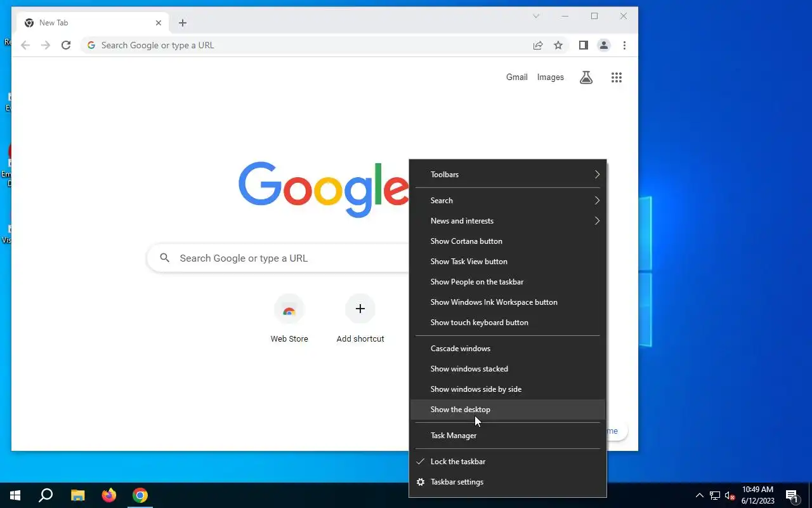The width and height of the screenshot is (812, 508).
Task: Click the Google search box magnifier icon
Action: pyautogui.click(x=165, y=258)
